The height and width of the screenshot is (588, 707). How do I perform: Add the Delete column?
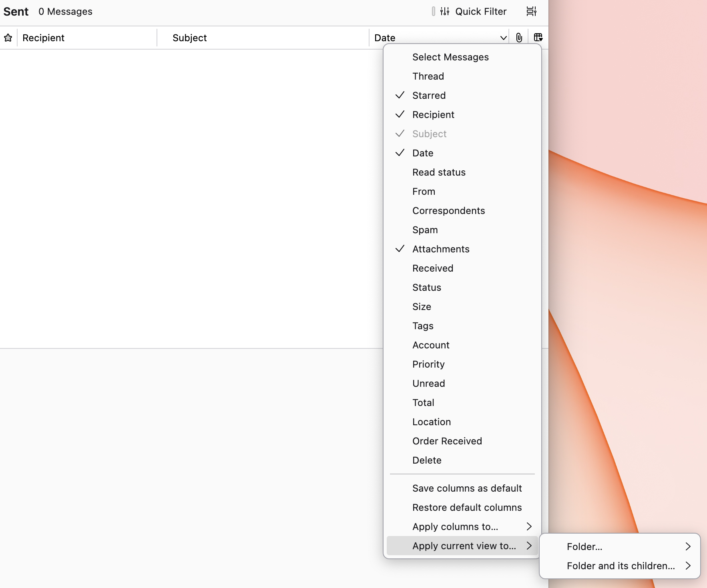coord(462,460)
